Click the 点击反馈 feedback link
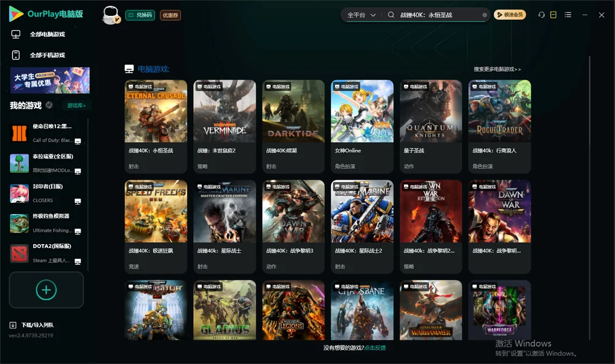This screenshot has height=364, width=615. (375, 348)
